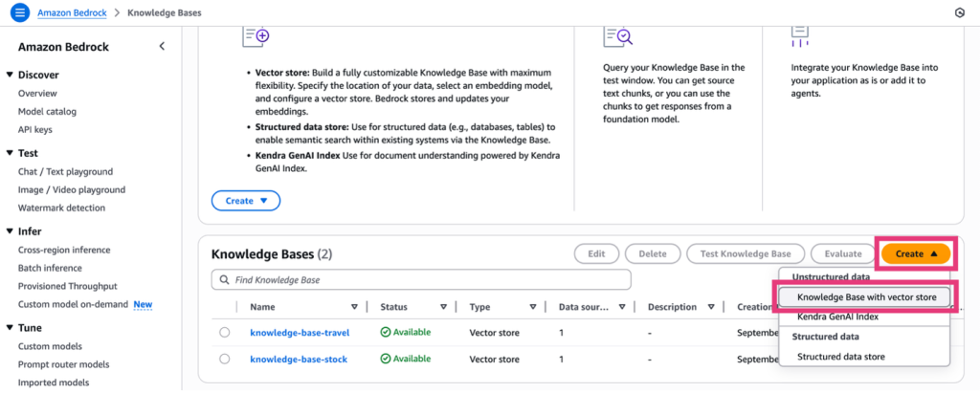The width and height of the screenshot is (980, 393).
Task: Open Imported models page
Action: click(54, 382)
